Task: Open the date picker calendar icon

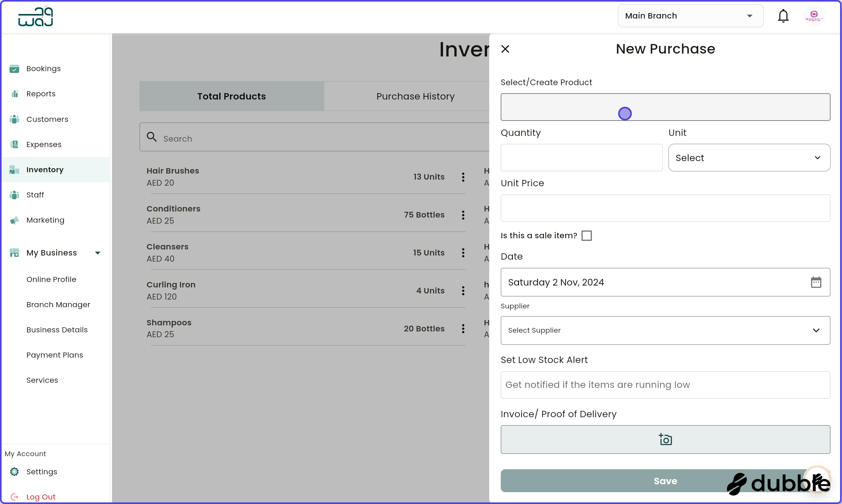Action: (816, 282)
